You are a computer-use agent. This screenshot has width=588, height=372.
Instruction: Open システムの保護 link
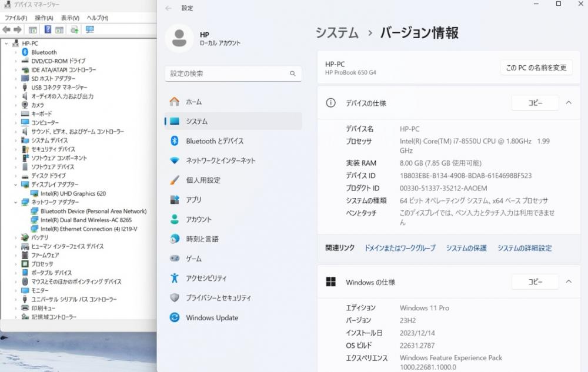coord(466,248)
